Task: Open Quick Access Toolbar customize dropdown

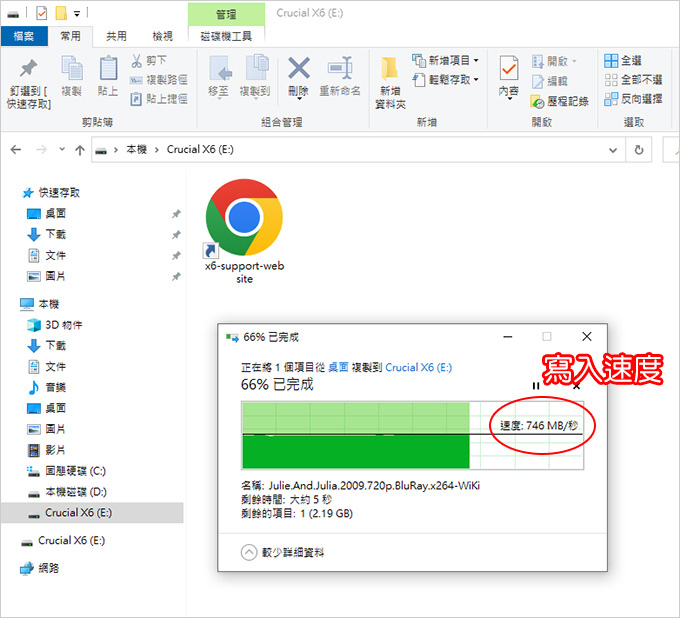Action: point(77,14)
